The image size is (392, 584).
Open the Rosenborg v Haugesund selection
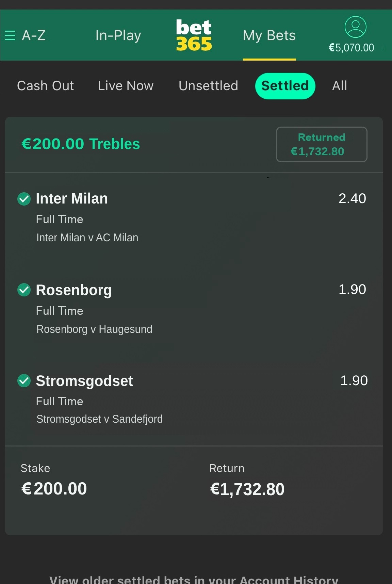click(94, 329)
